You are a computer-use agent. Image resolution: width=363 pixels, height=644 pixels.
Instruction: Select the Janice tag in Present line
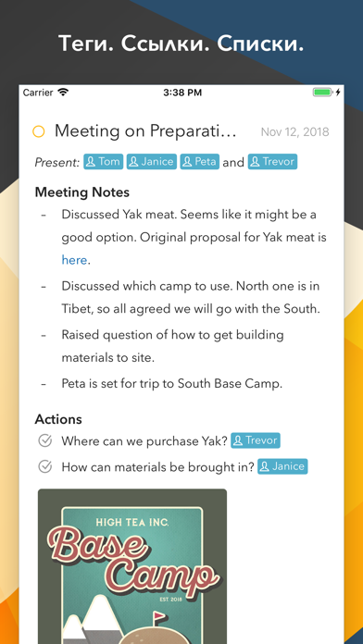(152, 162)
